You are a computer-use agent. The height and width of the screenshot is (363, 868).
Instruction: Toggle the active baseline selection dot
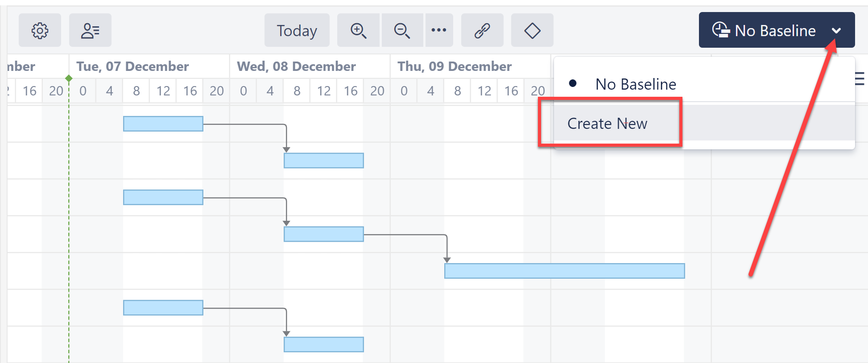[x=573, y=83]
